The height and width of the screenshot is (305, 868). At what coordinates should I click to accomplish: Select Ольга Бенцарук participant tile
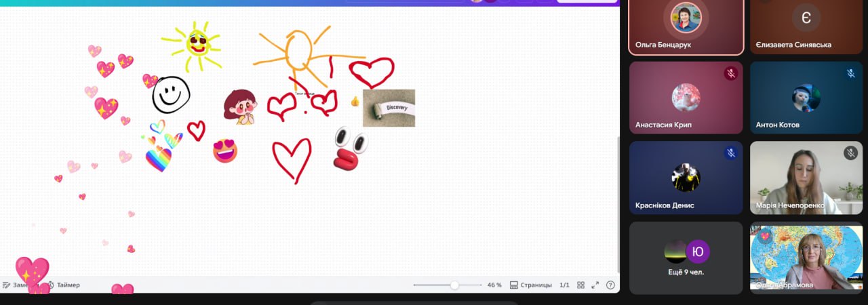click(686, 27)
